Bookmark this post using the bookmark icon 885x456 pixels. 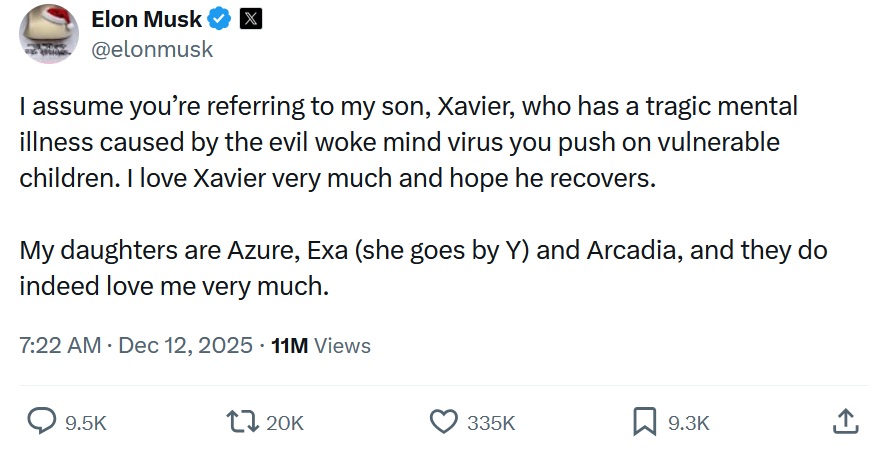pos(645,423)
